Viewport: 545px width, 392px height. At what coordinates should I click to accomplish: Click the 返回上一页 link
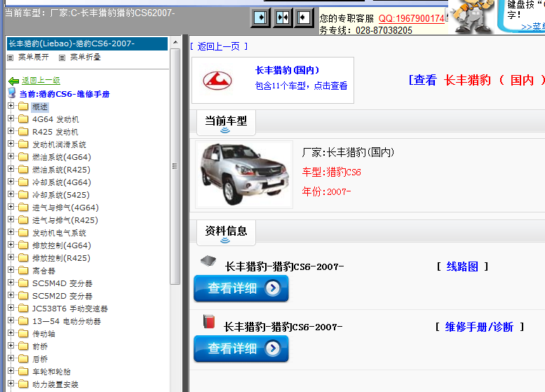(219, 46)
